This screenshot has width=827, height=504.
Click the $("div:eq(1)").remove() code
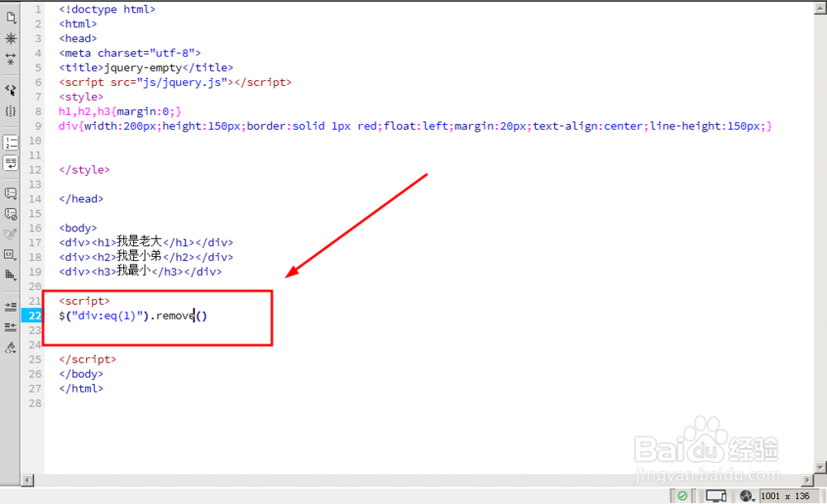(x=133, y=316)
